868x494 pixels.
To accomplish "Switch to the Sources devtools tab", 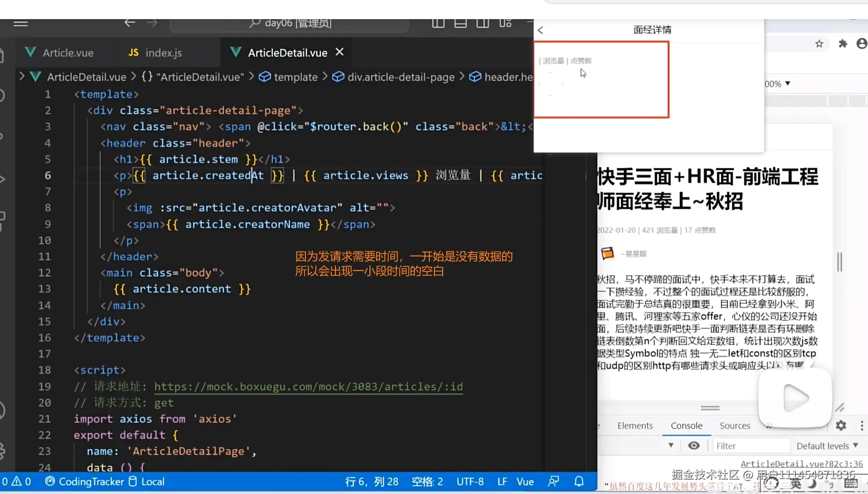I will [x=735, y=426].
